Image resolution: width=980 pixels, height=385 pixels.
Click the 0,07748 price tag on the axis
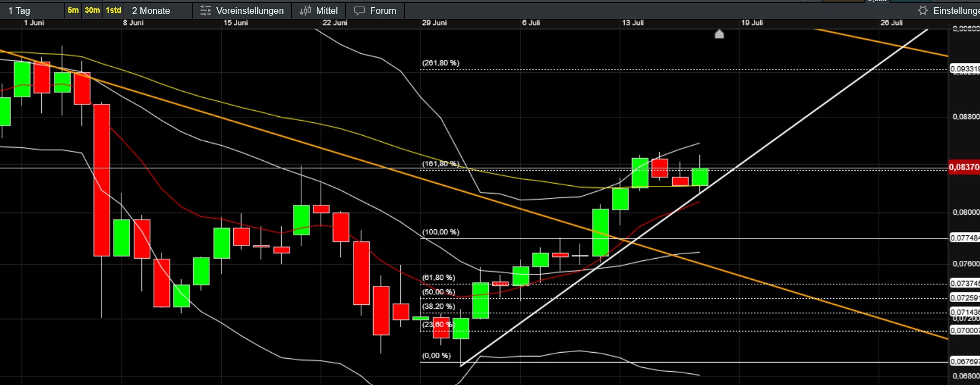[x=964, y=238]
